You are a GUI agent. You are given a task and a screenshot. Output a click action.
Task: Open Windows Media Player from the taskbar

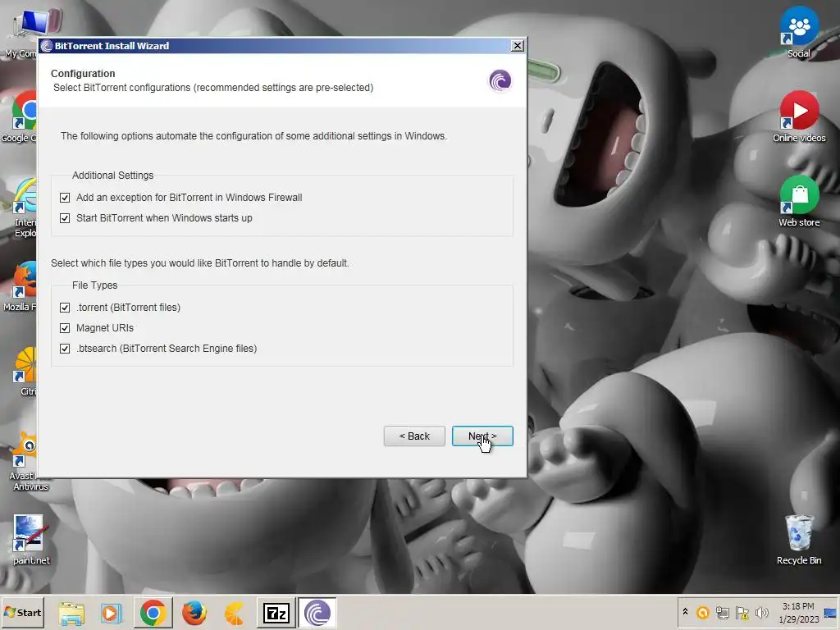[112, 613]
